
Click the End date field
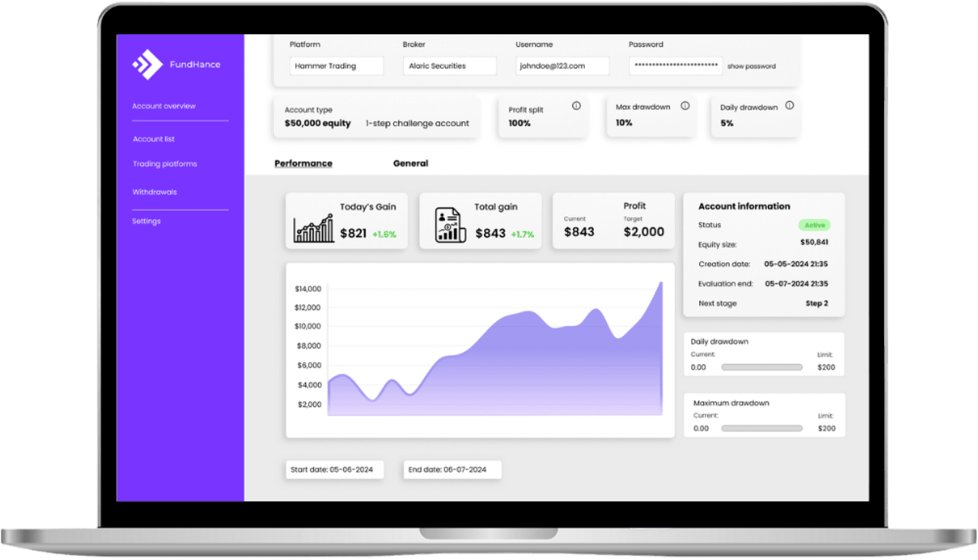point(453,470)
